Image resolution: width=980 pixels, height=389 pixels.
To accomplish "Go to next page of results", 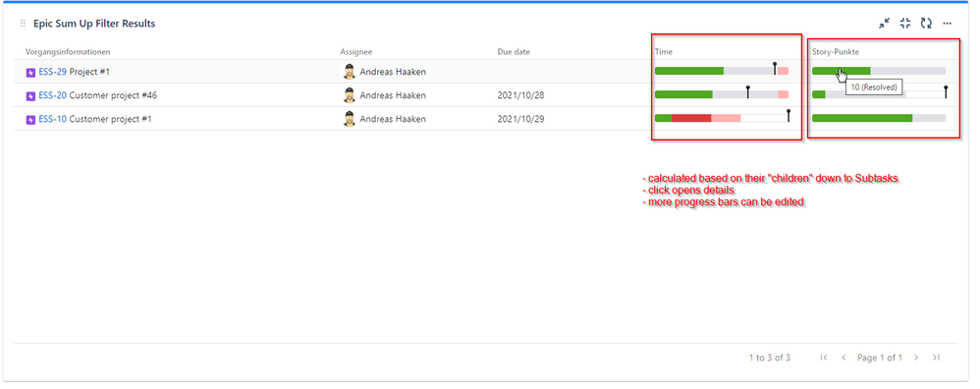I will coord(916,358).
